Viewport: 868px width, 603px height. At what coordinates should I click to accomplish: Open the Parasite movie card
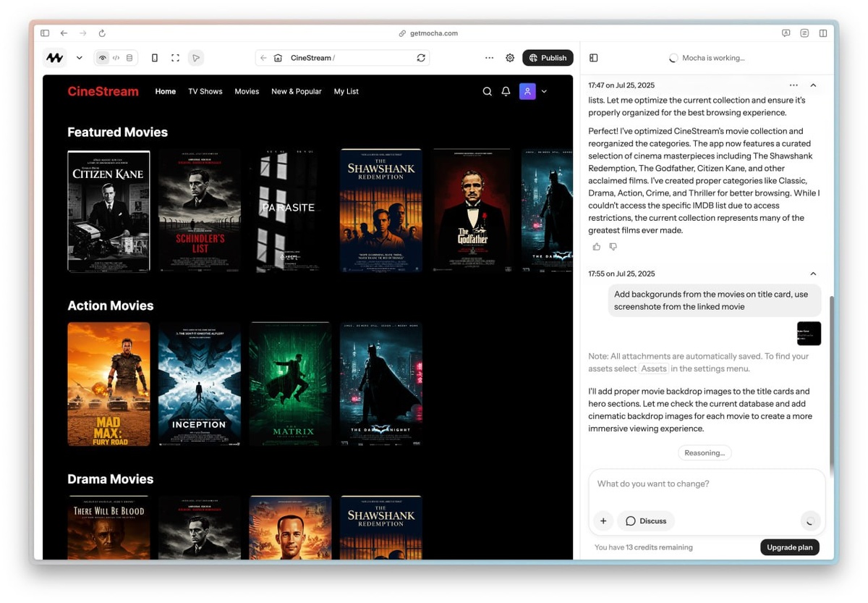point(290,211)
